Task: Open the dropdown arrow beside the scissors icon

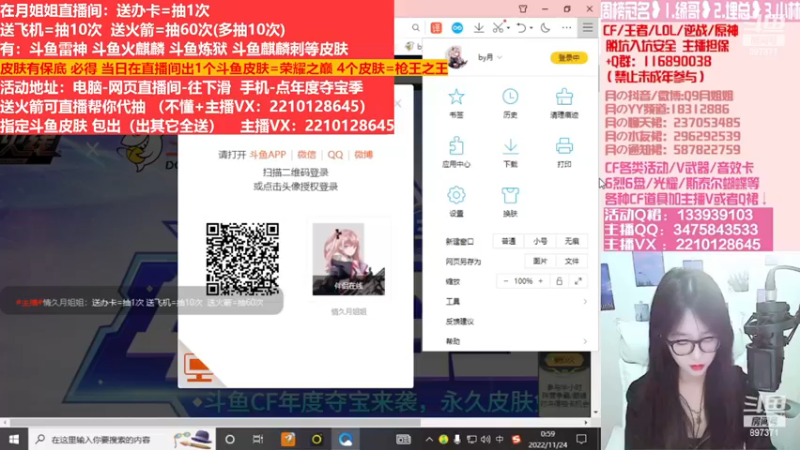Action: tap(509, 28)
